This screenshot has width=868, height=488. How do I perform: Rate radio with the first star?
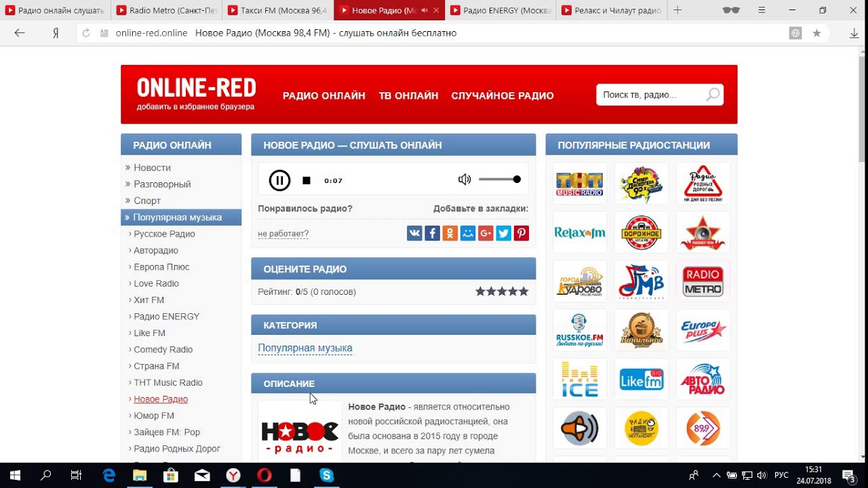pos(480,291)
